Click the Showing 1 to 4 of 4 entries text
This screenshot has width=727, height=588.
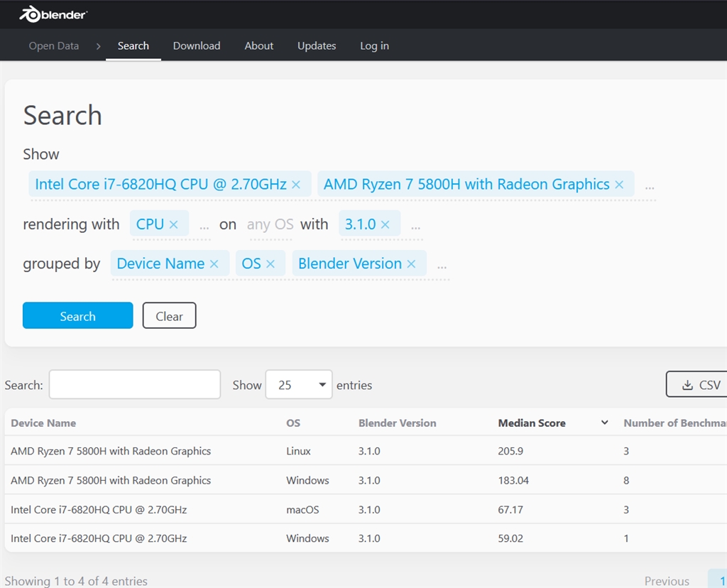[76, 581]
